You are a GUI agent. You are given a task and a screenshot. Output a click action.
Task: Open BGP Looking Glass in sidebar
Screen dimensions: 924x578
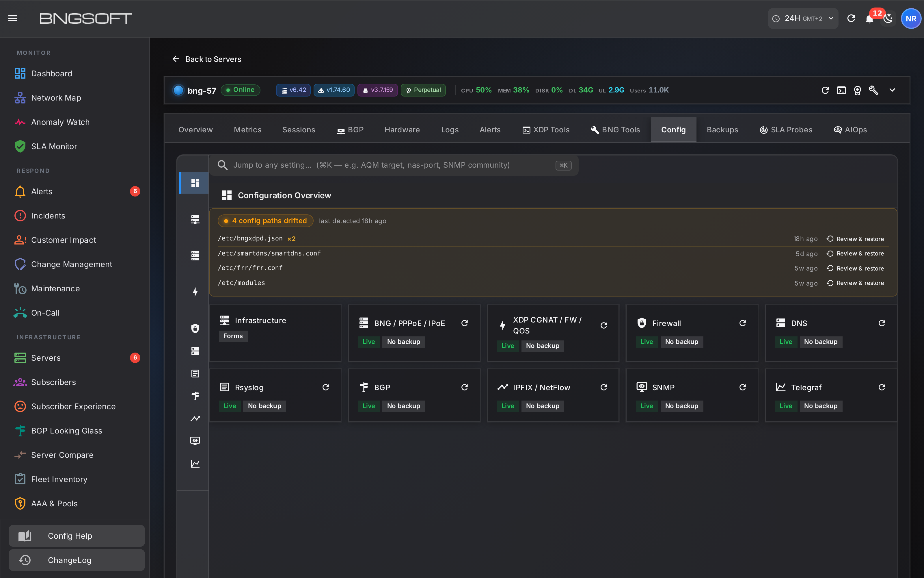point(75,431)
